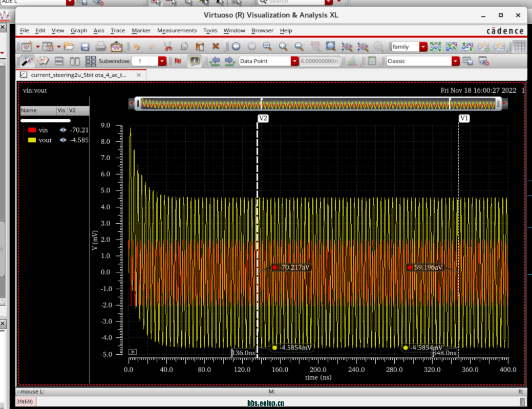The width and height of the screenshot is (532, 409).
Task: Open the Measurements menu
Action: point(177,31)
